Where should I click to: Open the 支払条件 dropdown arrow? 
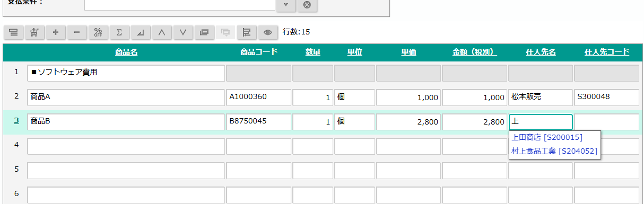click(x=286, y=5)
